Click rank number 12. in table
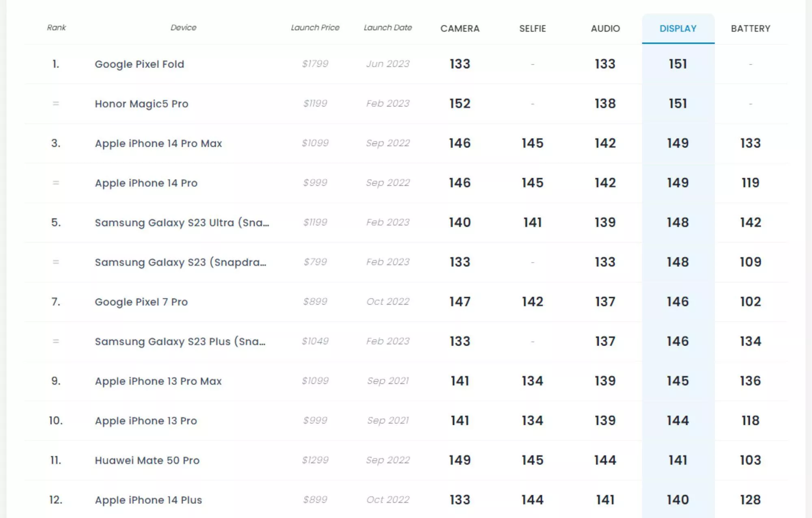The image size is (812, 518). (56, 500)
